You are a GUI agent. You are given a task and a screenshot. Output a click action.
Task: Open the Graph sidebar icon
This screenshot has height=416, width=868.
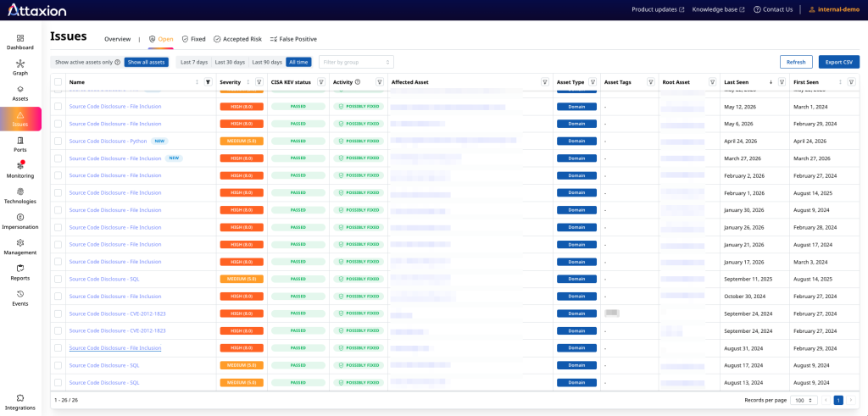click(20, 68)
